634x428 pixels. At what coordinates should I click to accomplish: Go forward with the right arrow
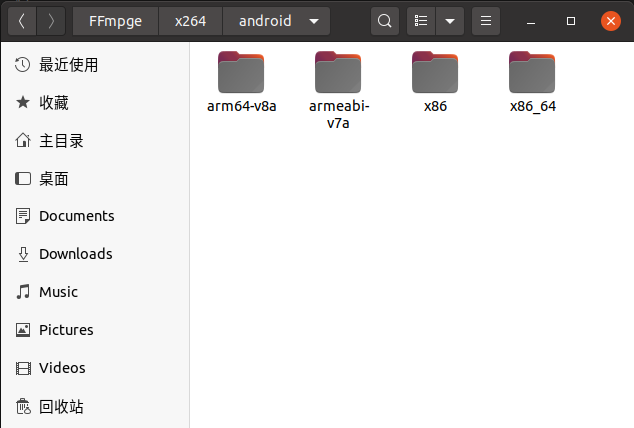(x=52, y=20)
